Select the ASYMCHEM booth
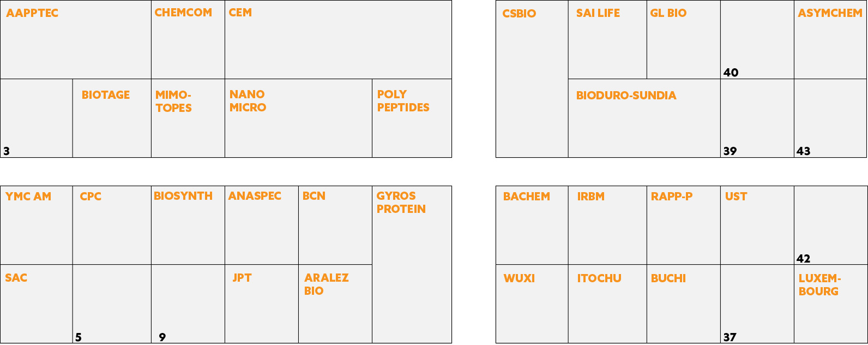The image size is (868, 345). click(830, 40)
